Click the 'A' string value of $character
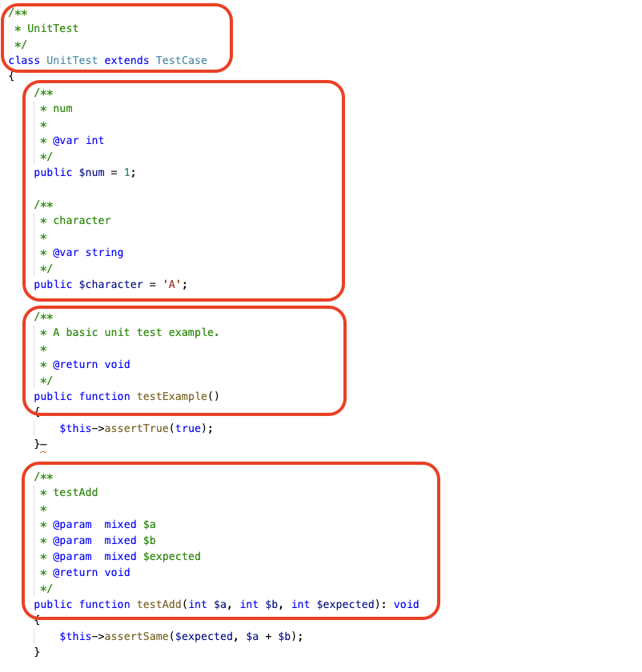Screen dimensions: 642x672 coord(171,284)
